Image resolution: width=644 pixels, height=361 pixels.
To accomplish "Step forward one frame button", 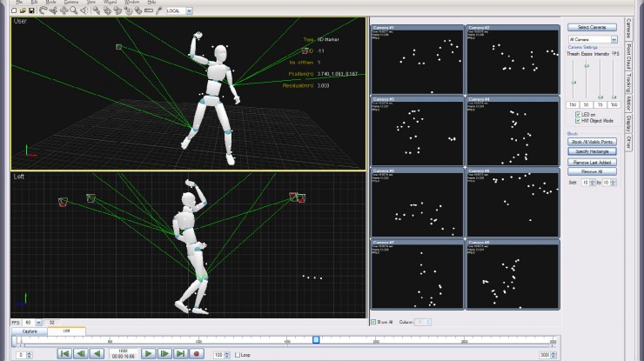I will coord(164,354).
